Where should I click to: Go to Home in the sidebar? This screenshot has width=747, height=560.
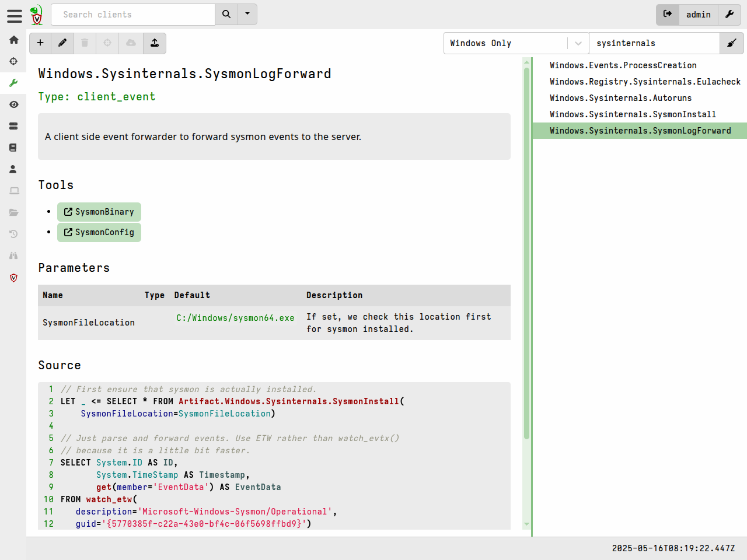pos(13,40)
